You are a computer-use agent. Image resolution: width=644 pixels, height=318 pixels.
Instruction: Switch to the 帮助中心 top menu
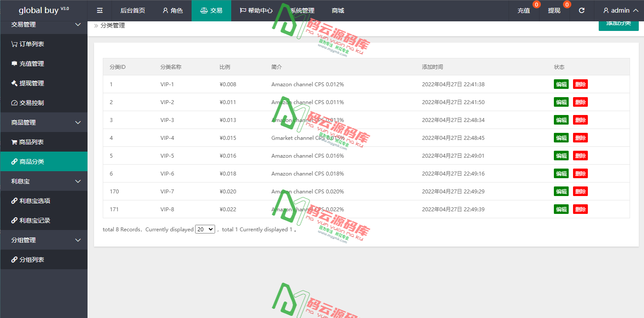click(256, 10)
